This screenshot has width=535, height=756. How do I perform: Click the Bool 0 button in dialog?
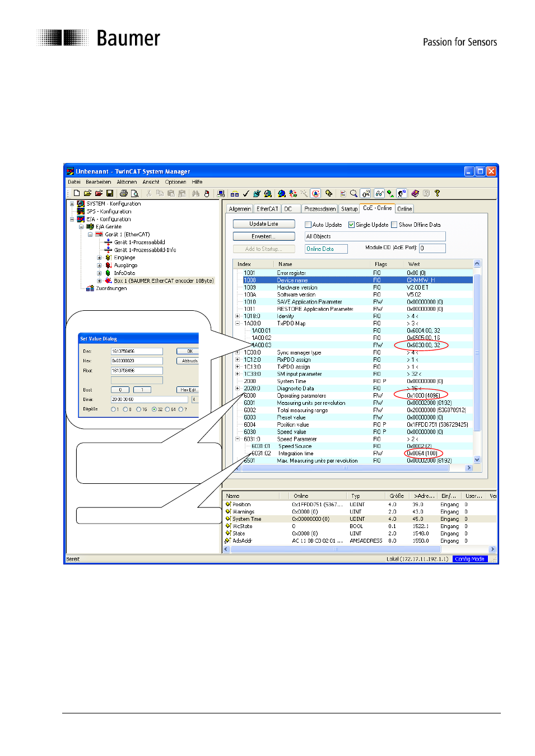pyautogui.click(x=120, y=390)
